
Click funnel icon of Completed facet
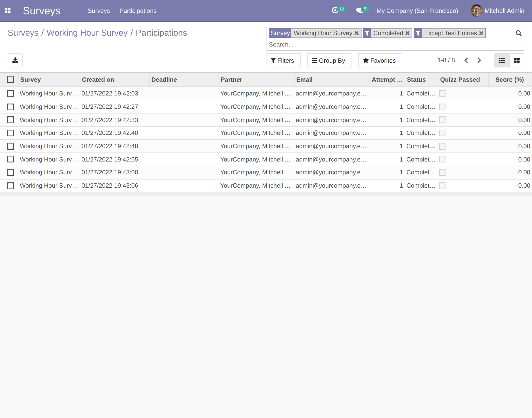pyautogui.click(x=367, y=33)
